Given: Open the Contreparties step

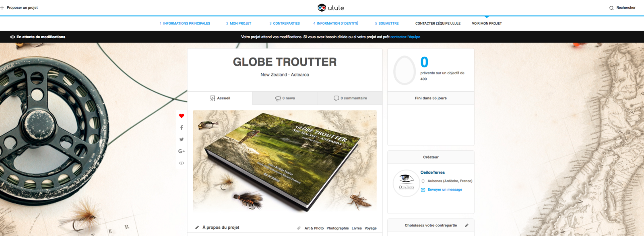Looking at the screenshot, I should (x=285, y=23).
